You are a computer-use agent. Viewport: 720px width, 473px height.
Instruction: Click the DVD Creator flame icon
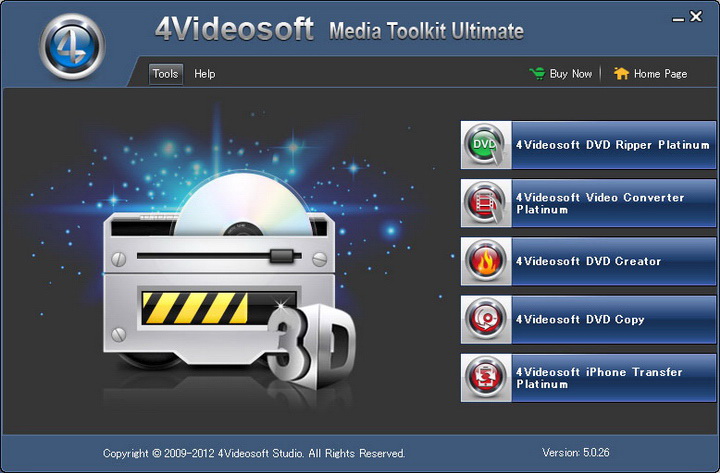coord(485,261)
